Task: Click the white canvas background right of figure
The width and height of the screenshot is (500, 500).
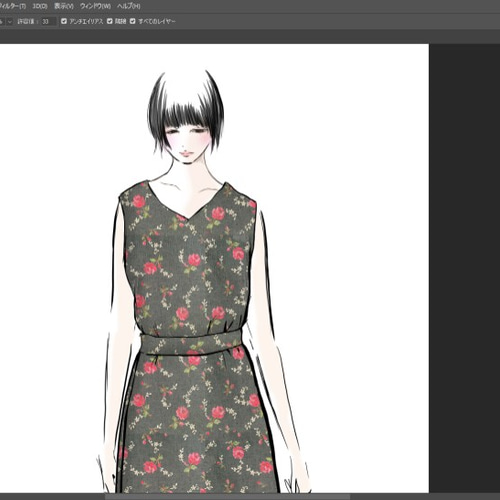Action: coord(350,233)
